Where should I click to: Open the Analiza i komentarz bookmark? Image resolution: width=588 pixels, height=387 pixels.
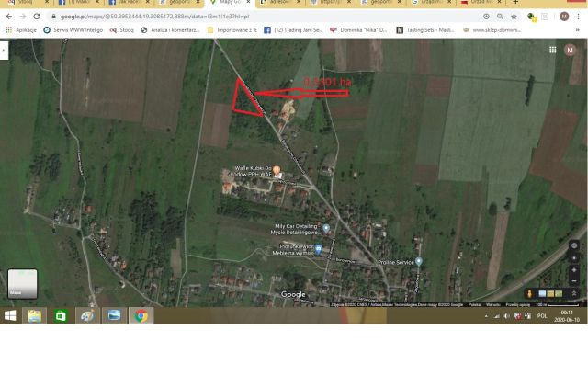click(x=170, y=30)
